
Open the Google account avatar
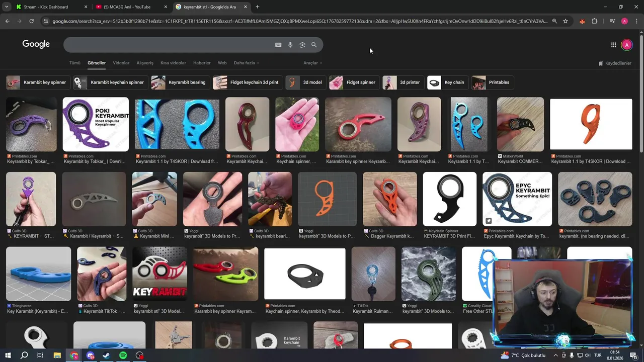(x=626, y=45)
